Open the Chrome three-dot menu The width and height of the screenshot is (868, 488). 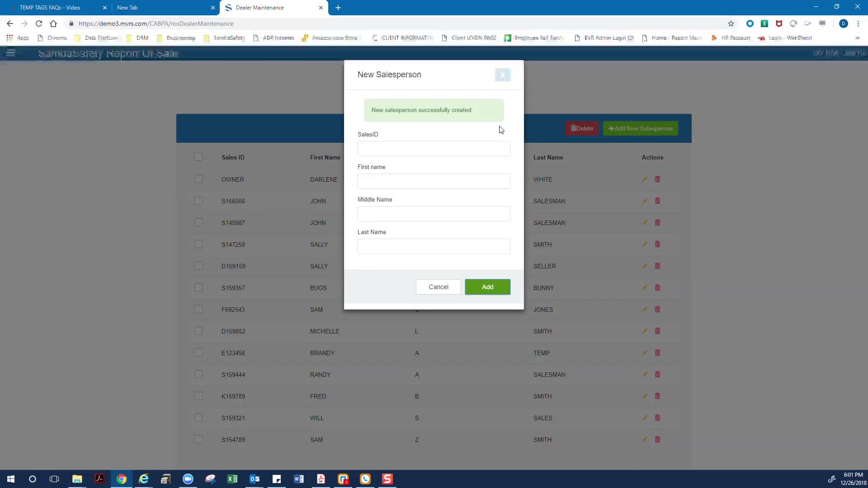pyautogui.click(x=858, y=23)
